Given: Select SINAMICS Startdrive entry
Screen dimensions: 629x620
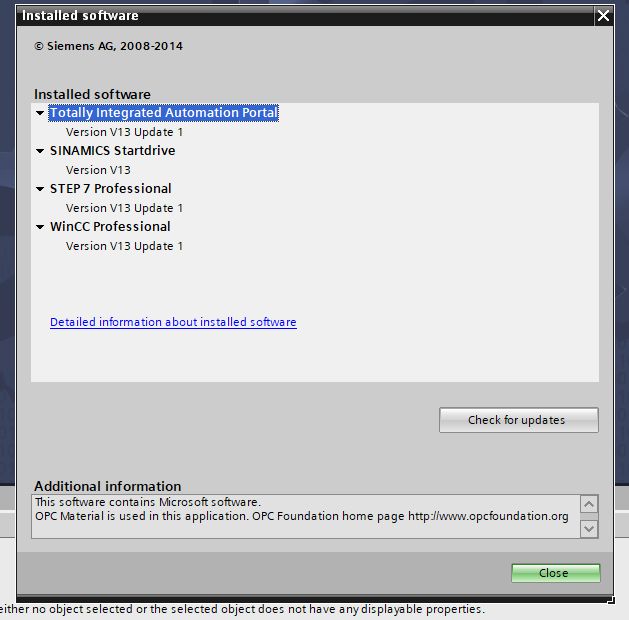Looking at the screenshot, I should [x=112, y=151].
